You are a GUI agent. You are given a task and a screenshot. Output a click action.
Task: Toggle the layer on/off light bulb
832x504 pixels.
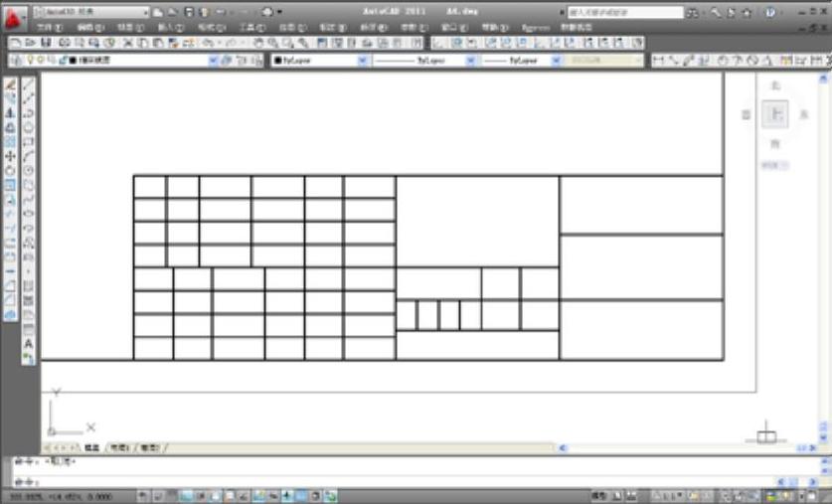[30, 61]
